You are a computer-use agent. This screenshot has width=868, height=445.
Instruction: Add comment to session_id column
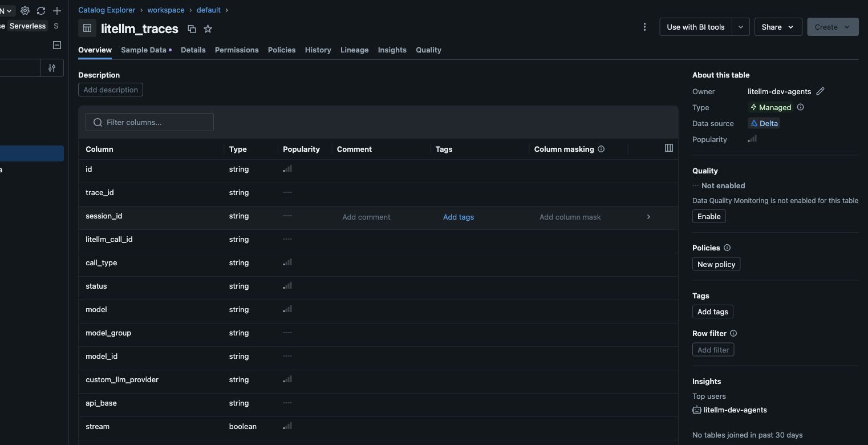click(x=366, y=217)
